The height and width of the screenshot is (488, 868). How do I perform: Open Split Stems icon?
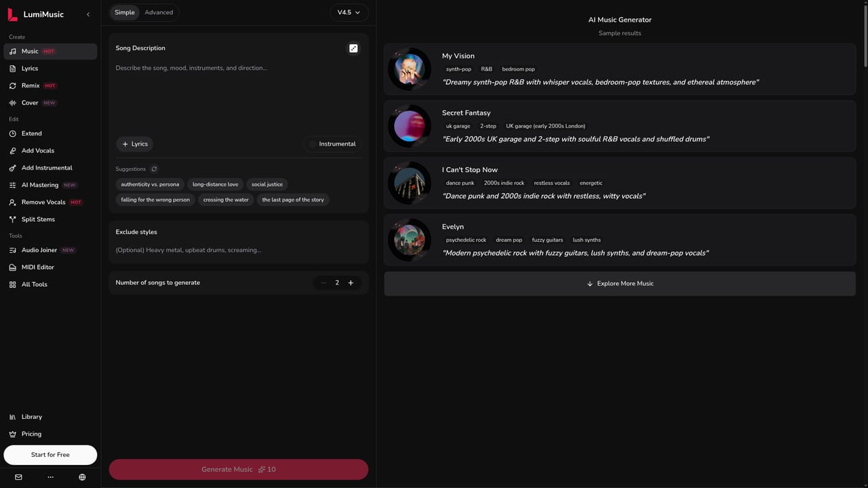(13, 220)
